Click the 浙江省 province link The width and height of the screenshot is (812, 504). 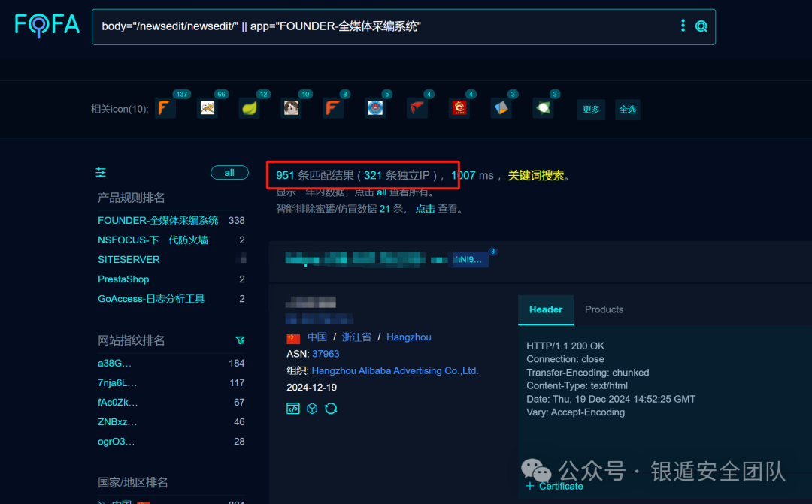click(x=356, y=337)
